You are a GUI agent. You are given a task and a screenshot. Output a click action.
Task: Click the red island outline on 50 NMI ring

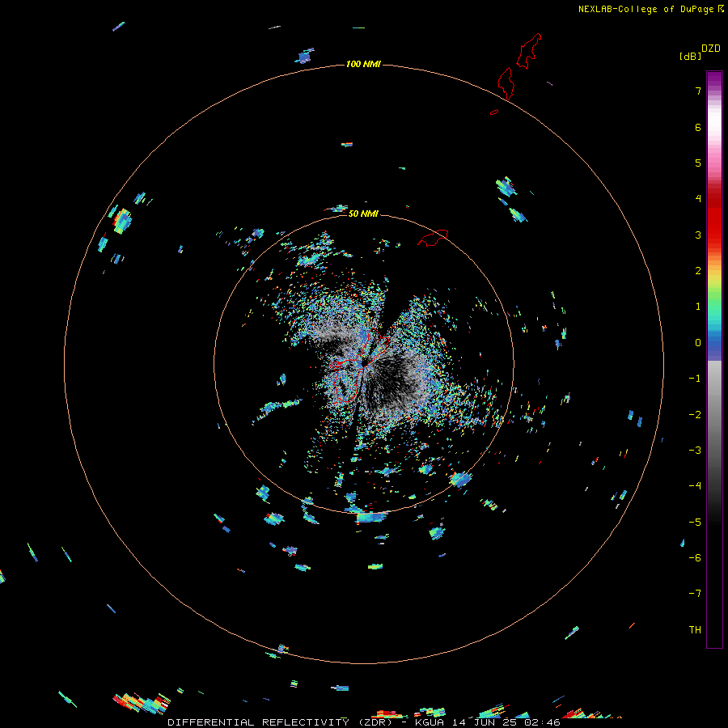pyautogui.click(x=433, y=238)
